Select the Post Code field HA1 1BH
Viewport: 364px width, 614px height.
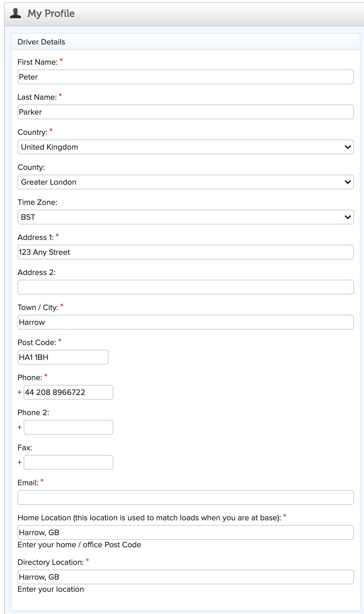pyautogui.click(x=63, y=357)
